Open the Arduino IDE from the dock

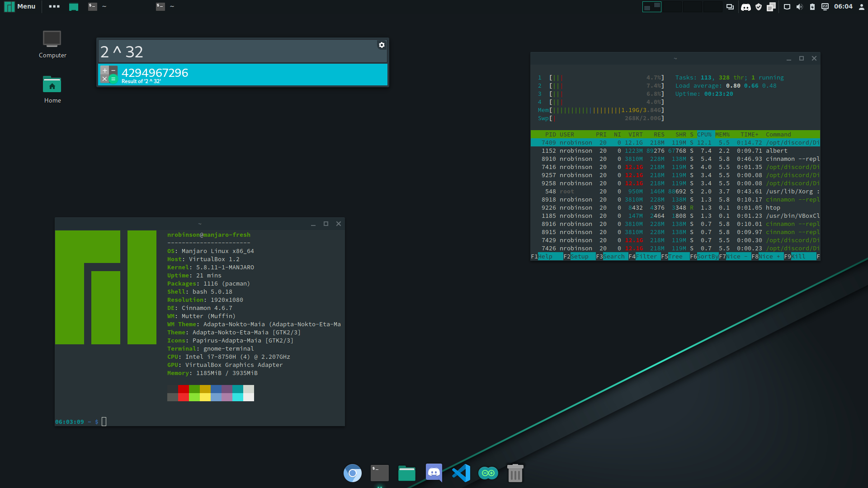click(x=488, y=473)
